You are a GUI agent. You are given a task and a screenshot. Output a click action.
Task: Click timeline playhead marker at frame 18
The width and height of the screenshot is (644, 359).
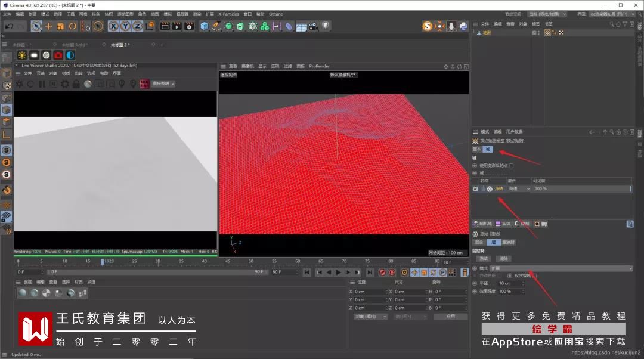tap(103, 261)
